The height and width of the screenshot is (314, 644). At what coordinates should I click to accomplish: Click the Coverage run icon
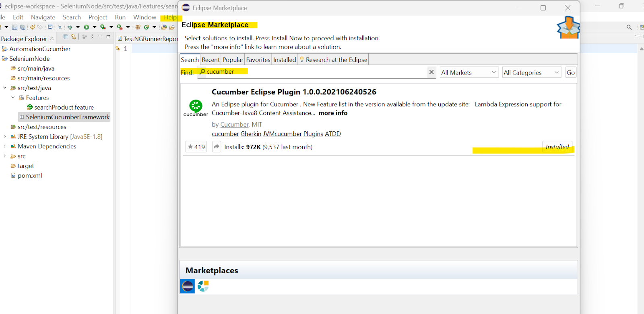[103, 27]
